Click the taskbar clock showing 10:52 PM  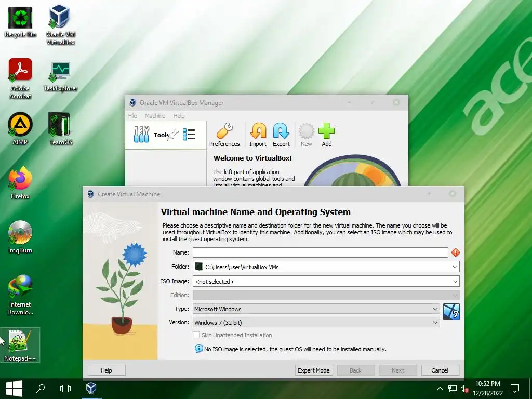click(x=487, y=389)
